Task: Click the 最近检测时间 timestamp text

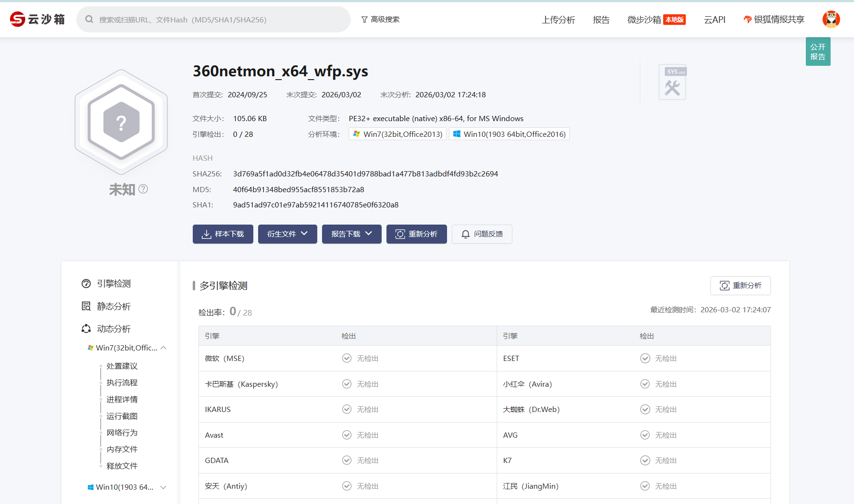Action: (x=710, y=310)
